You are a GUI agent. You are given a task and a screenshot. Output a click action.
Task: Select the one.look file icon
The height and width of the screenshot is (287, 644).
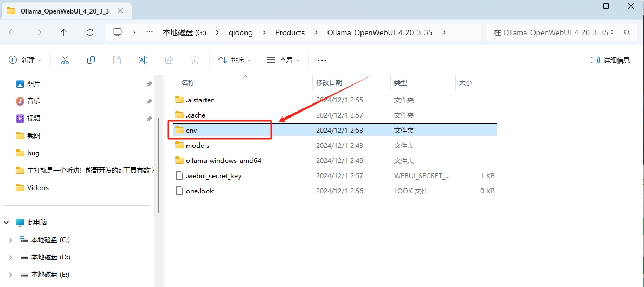point(179,191)
